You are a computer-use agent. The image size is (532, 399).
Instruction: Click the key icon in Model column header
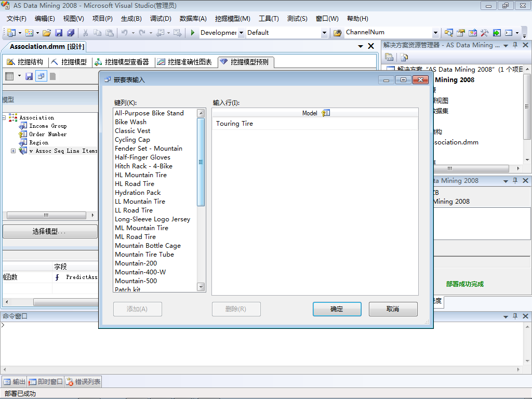coord(325,113)
